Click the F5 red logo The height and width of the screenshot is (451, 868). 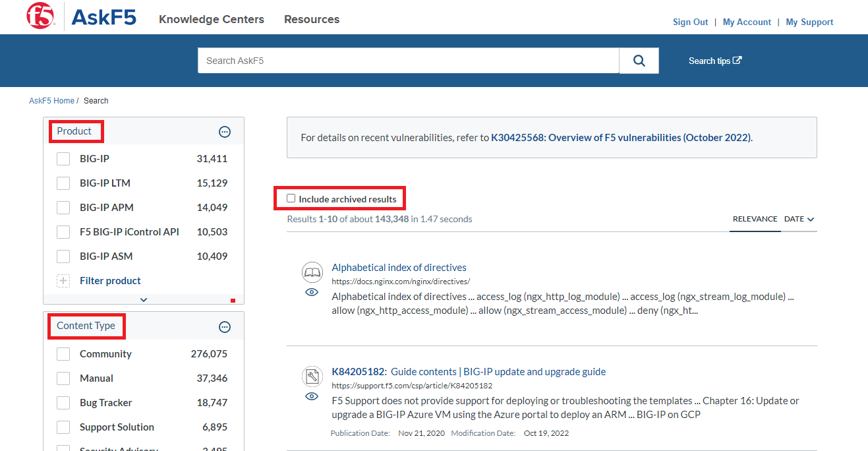tap(40, 16)
